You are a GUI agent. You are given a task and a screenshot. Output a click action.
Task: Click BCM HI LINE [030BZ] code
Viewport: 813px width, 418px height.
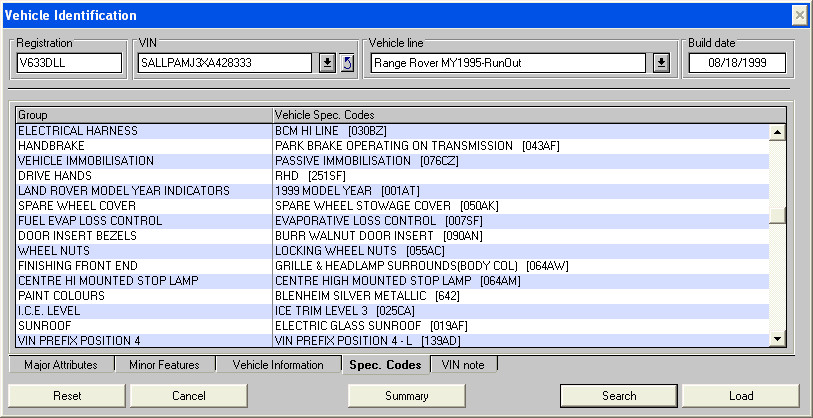pos(331,131)
